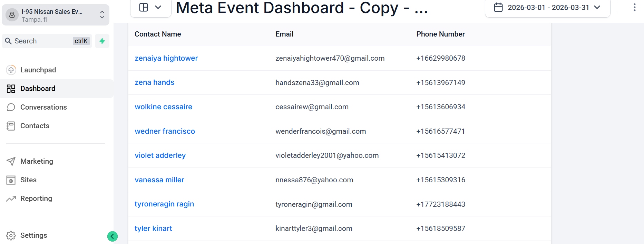Open the three-dot more options menu
This screenshot has height=244, width=644.
click(x=634, y=7)
